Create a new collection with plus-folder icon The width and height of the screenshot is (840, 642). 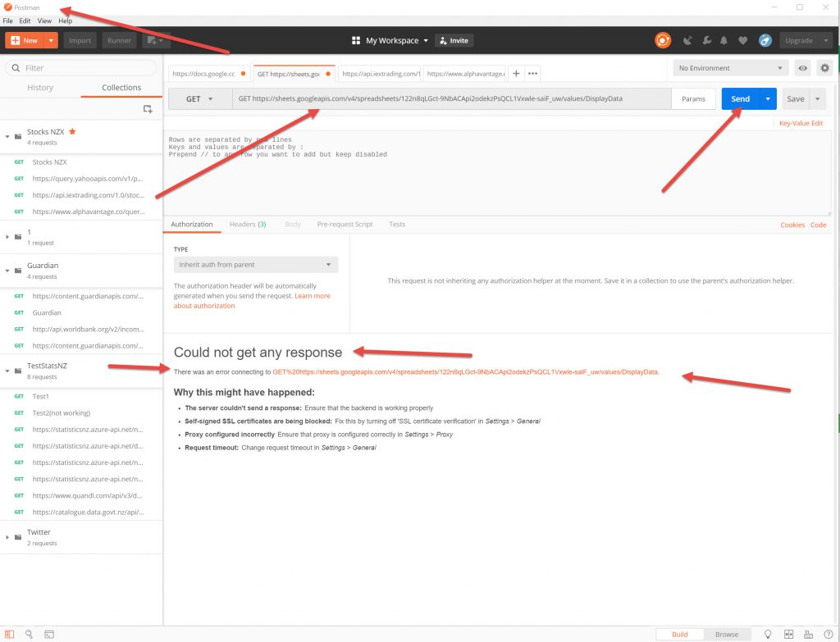148,108
